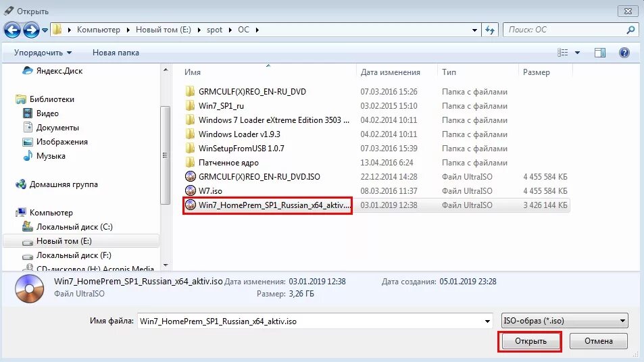Click the UltraISO icon of W7.iso
This screenshot has height=362, width=644.
point(191,191)
